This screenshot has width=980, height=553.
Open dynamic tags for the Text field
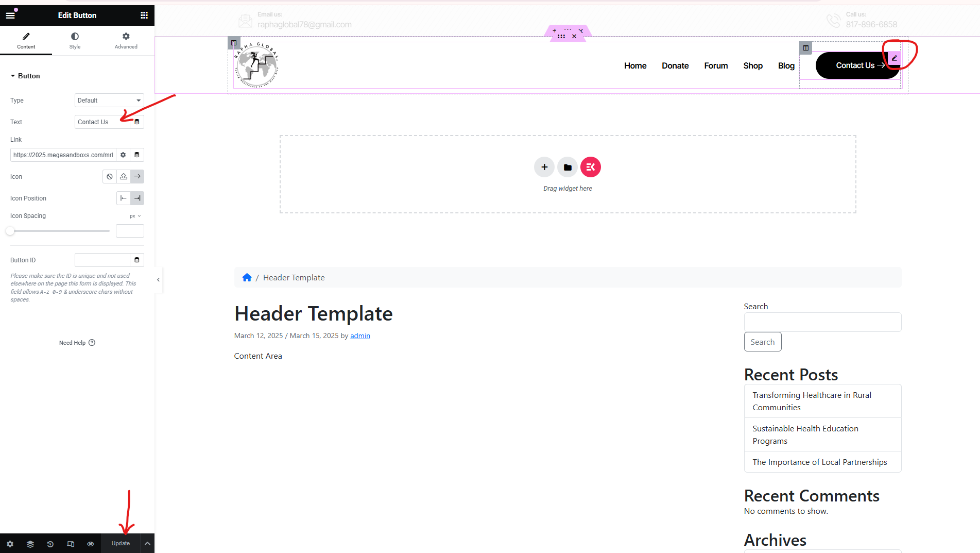(x=137, y=122)
